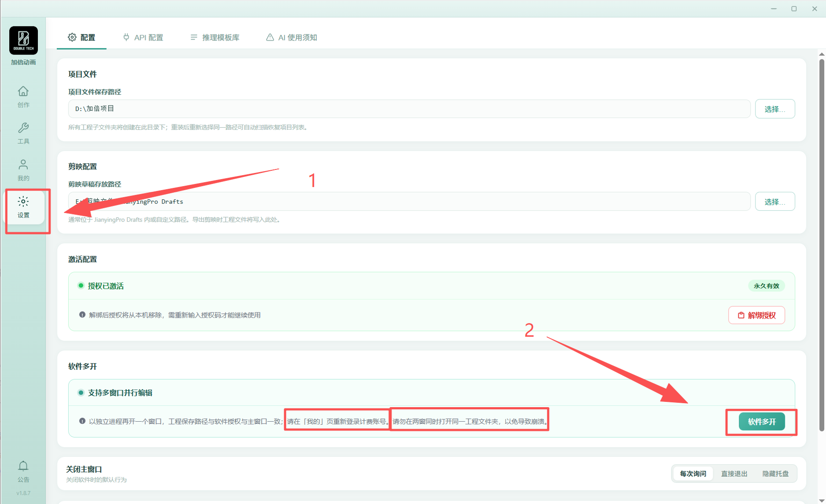Click the Double Tech app logo

tap(23, 40)
